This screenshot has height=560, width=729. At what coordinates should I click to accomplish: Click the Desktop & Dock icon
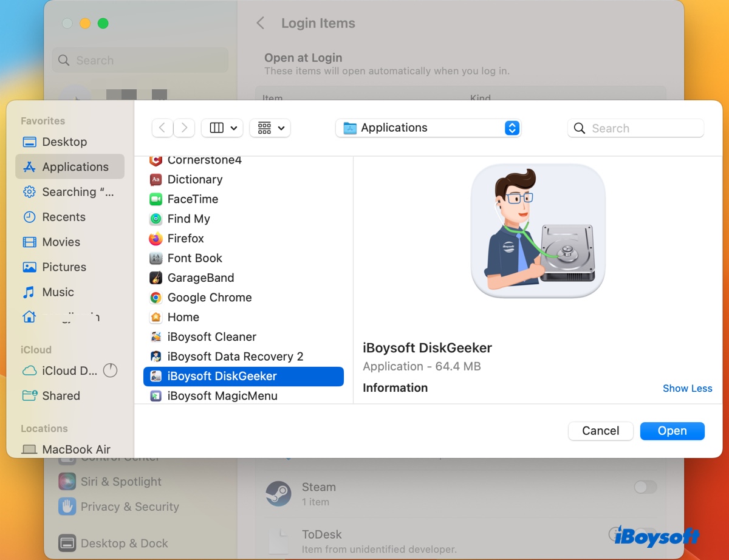click(67, 544)
